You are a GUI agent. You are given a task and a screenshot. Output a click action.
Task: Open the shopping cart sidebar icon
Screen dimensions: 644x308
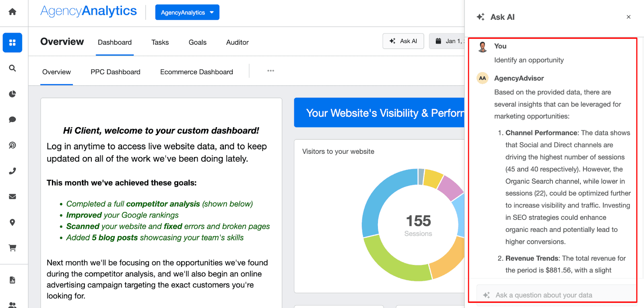[x=12, y=248]
